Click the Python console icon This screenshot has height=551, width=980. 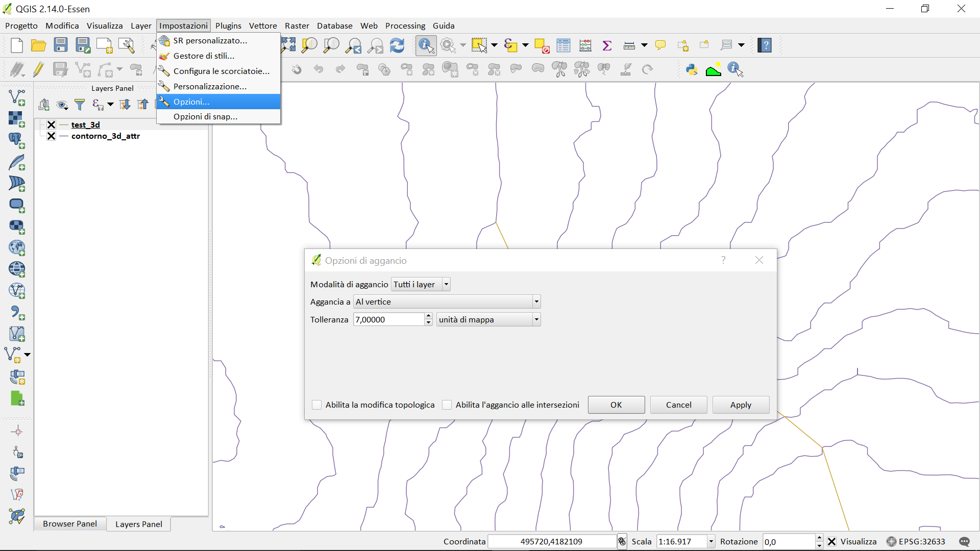tap(692, 69)
